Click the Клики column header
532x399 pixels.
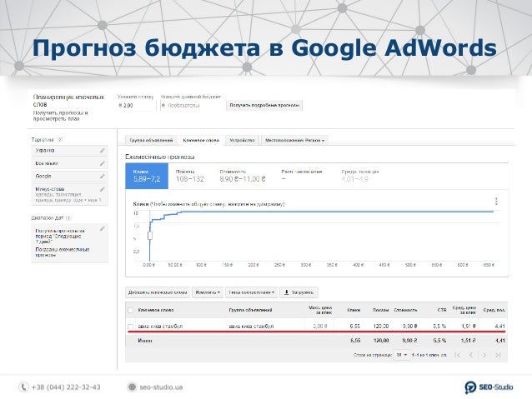pyautogui.click(x=354, y=310)
